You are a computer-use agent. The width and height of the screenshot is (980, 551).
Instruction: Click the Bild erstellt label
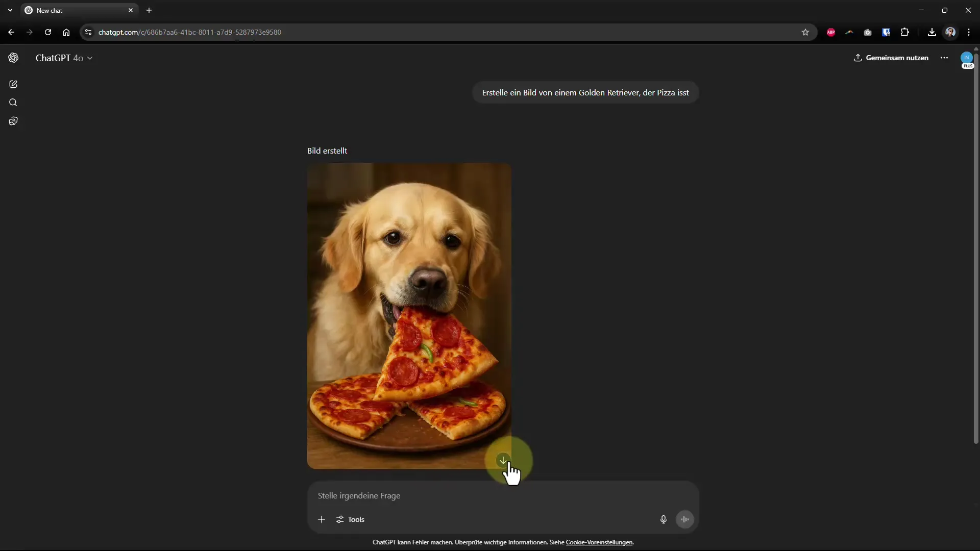pyautogui.click(x=327, y=151)
